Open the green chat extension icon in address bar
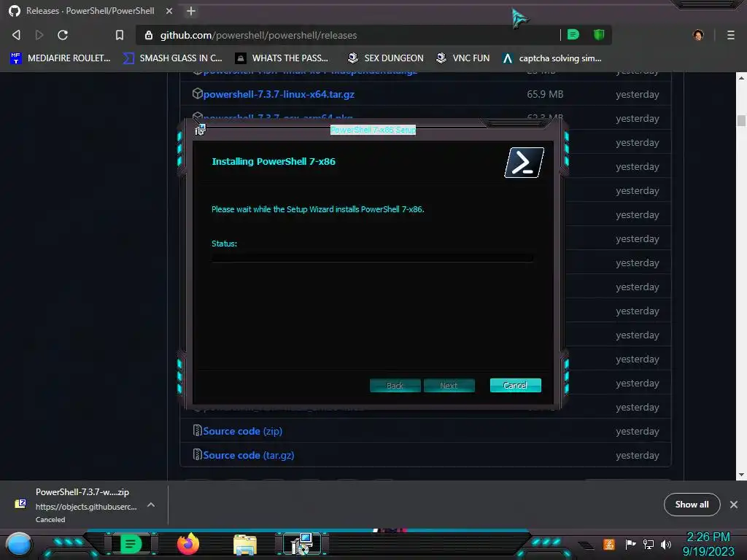 click(x=573, y=34)
